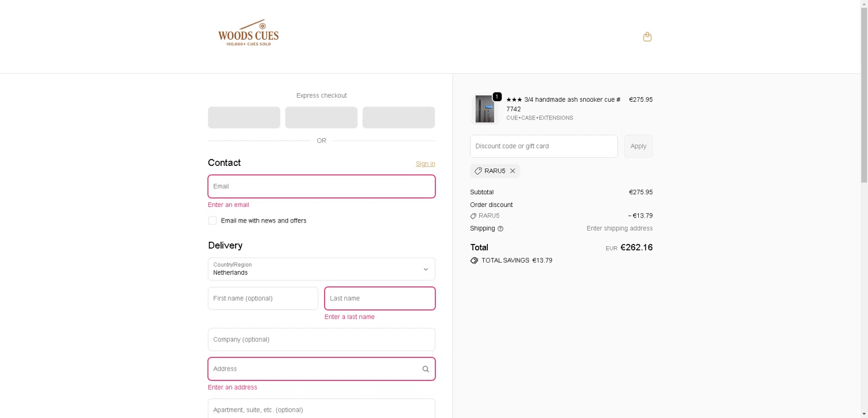Click the tag icon on RARU5 chip

click(x=478, y=171)
